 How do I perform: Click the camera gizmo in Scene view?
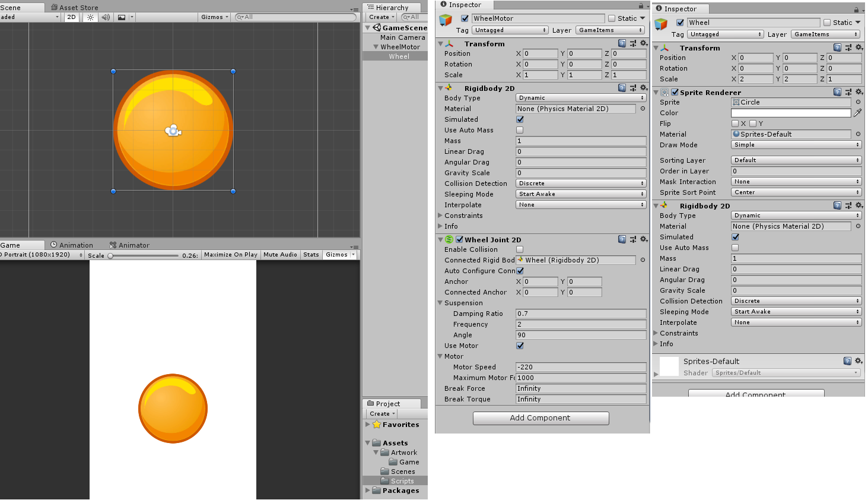tap(173, 130)
